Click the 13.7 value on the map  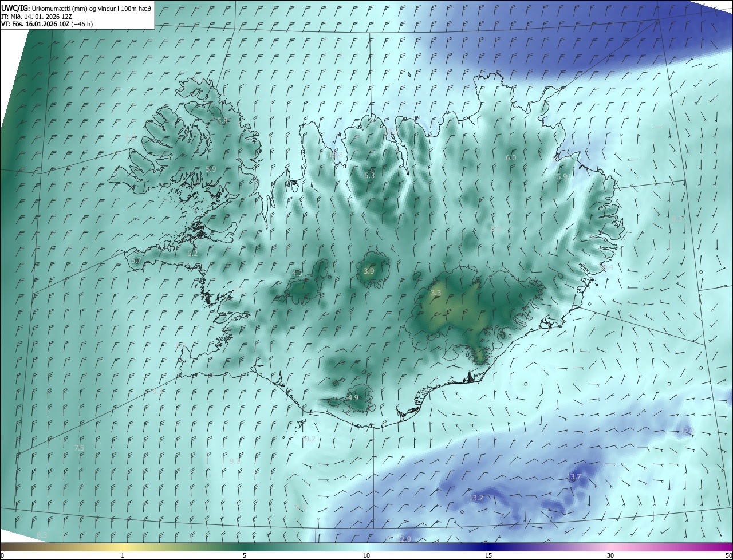574,477
